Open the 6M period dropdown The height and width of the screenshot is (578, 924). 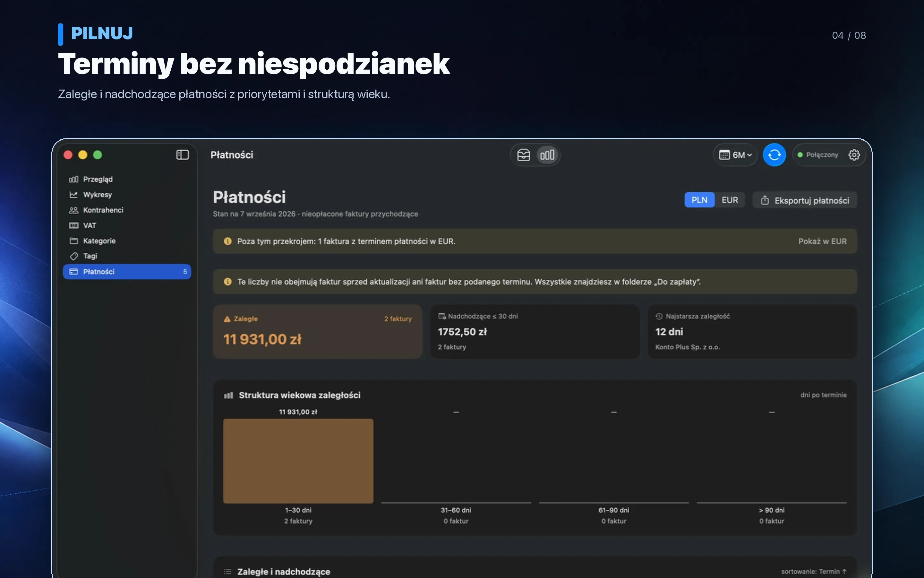[735, 155]
